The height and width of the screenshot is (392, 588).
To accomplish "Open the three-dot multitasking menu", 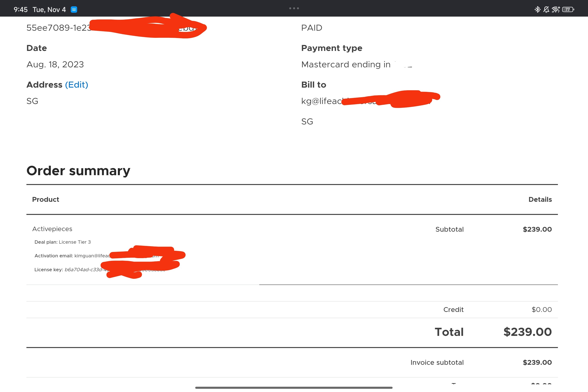I will [294, 8].
